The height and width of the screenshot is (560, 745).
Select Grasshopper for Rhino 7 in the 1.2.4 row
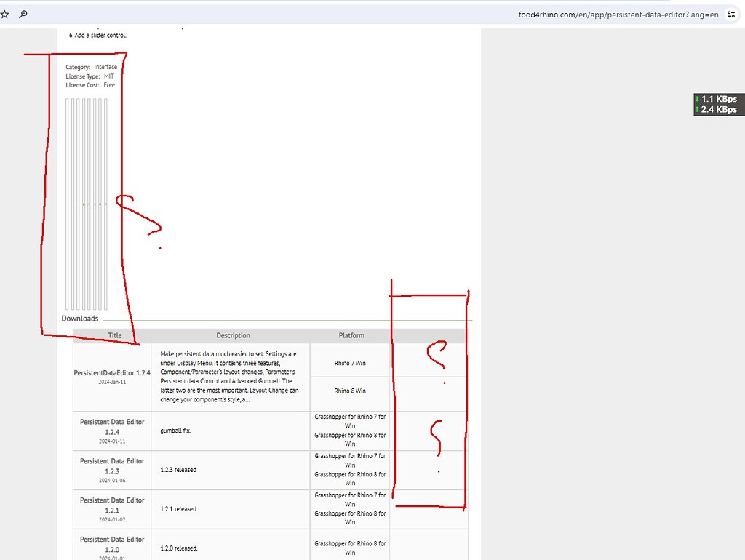pos(351,420)
